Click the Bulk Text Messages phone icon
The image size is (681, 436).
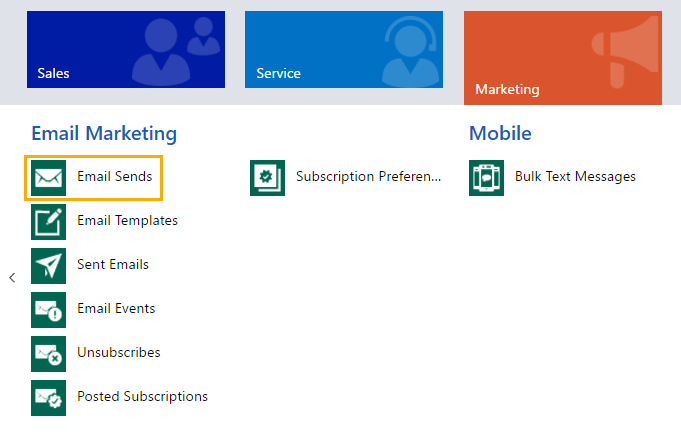[487, 177]
